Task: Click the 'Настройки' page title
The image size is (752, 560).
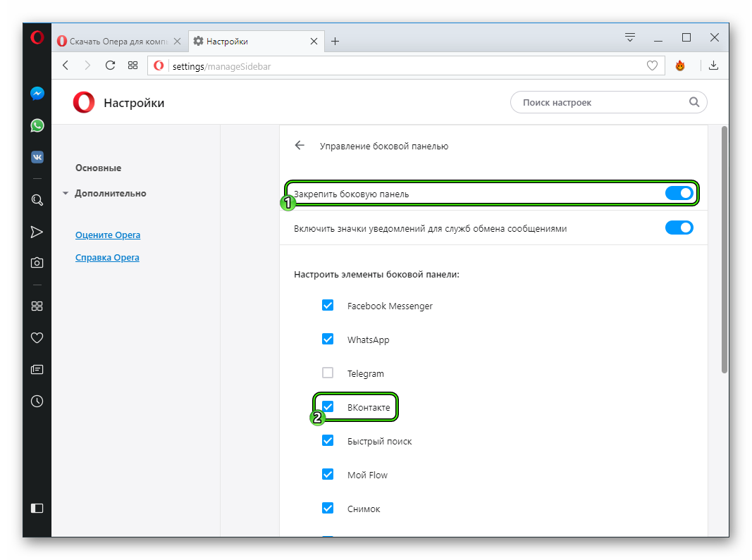Action: [x=135, y=103]
